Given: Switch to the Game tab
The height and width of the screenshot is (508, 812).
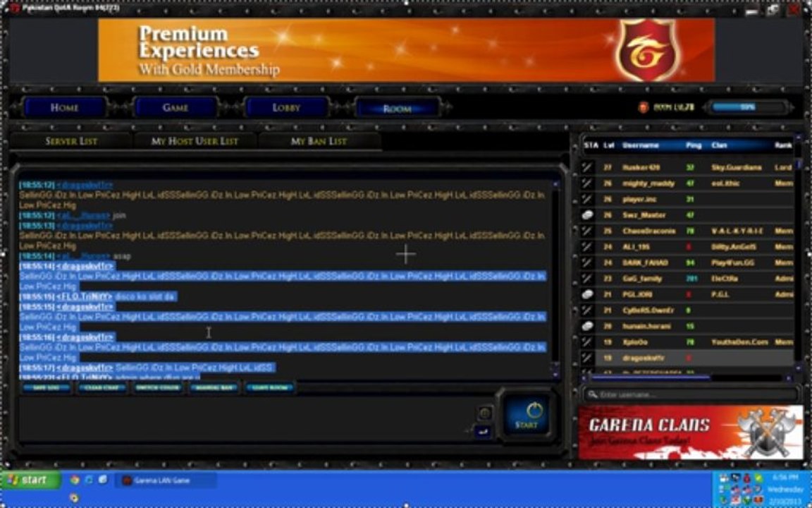Looking at the screenshot, I should [x=175, y=108].
